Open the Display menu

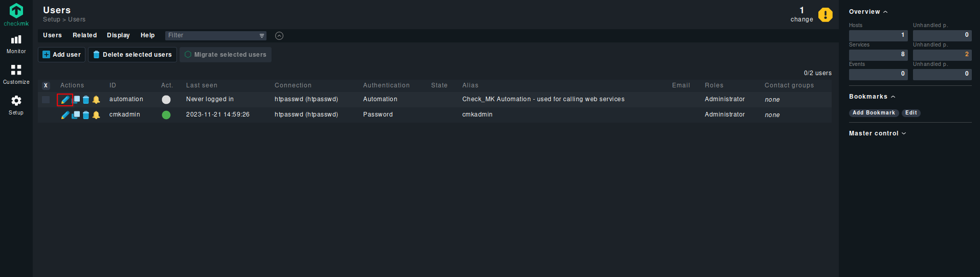click(118, 35)
